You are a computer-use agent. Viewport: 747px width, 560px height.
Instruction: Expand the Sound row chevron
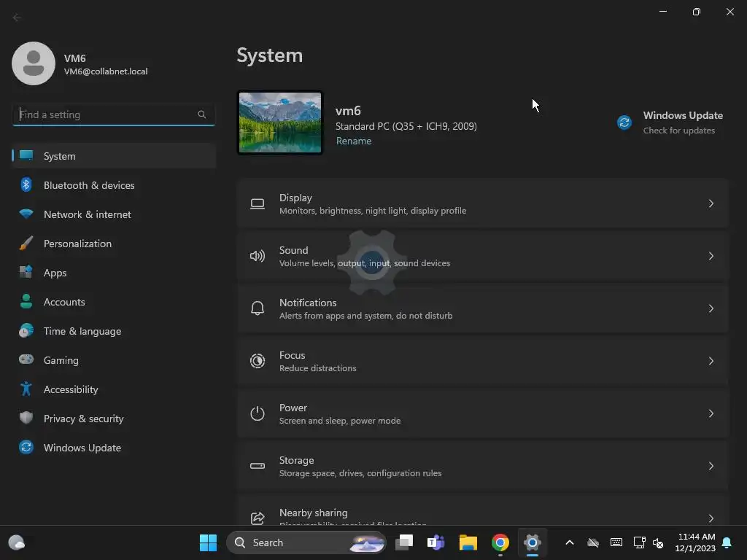pos(711,256)
